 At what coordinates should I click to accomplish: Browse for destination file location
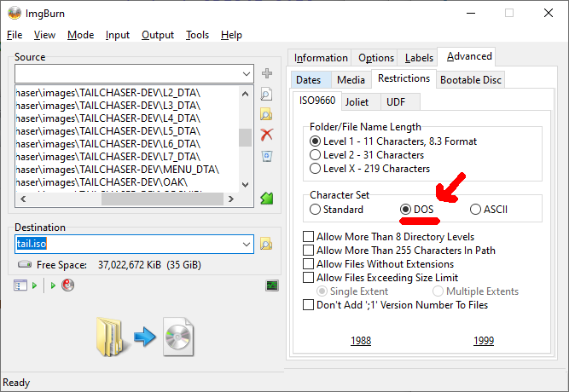[267, 245]
